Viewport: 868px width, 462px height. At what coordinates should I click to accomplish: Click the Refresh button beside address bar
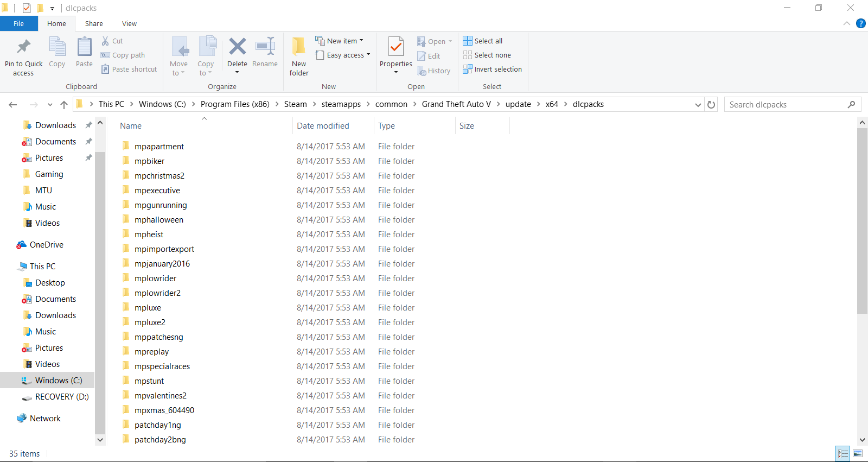coord(711,104)
